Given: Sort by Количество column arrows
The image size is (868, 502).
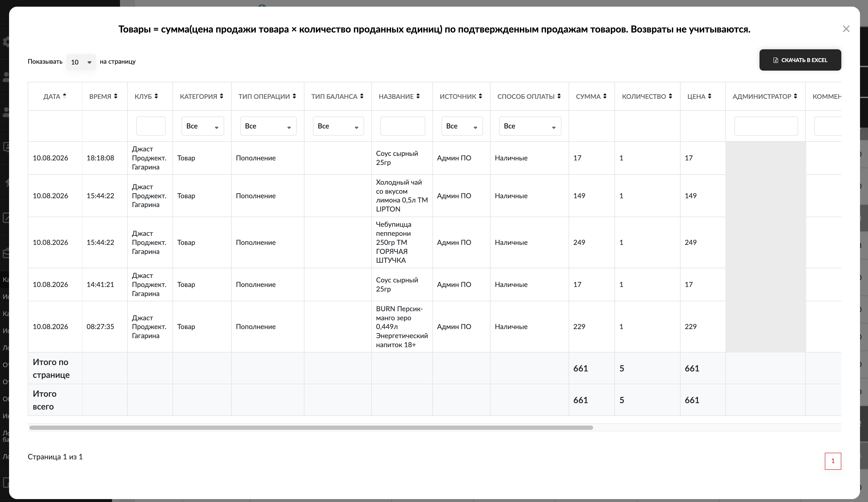Looking at the screenshot, I should click(x=670, y=96).
